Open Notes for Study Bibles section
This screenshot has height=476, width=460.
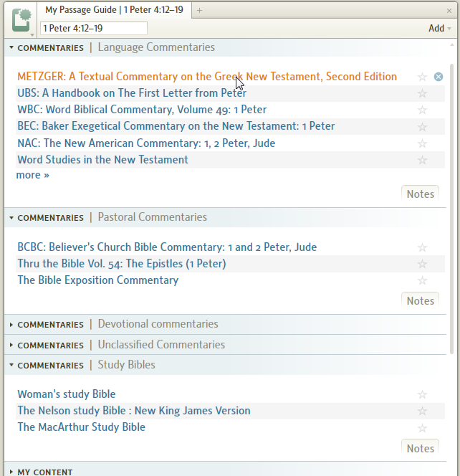[x=421, y=448]
